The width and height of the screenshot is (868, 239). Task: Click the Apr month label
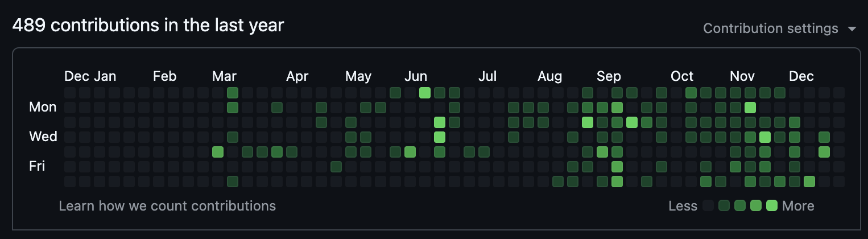(x=297, y=76)
